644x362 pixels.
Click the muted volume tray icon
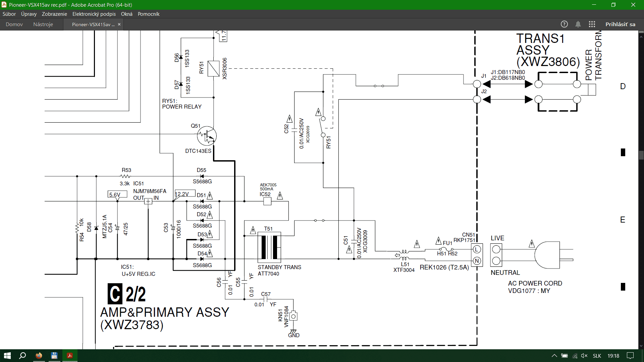click(584, 356)
